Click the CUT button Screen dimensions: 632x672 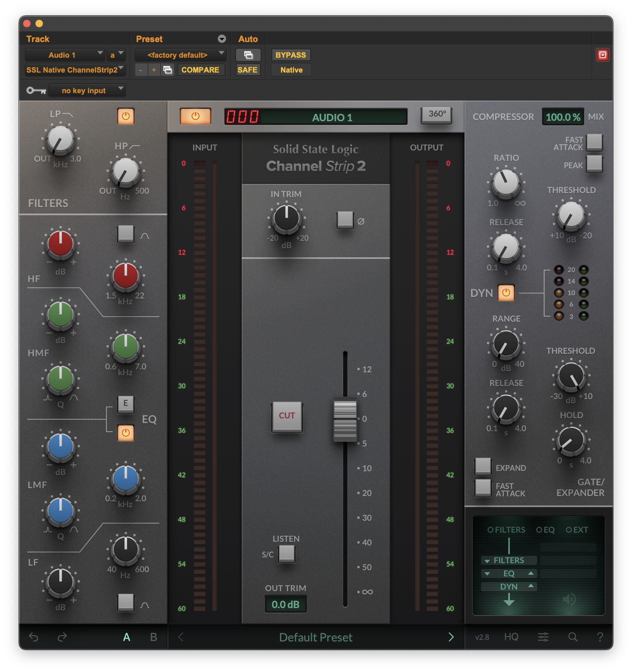tap(287, 416)
